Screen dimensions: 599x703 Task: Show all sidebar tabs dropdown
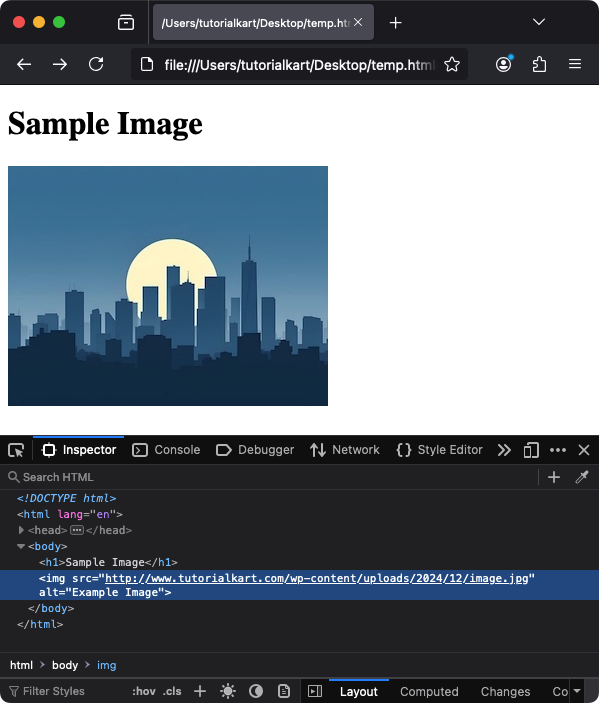(x=577, y=691)
